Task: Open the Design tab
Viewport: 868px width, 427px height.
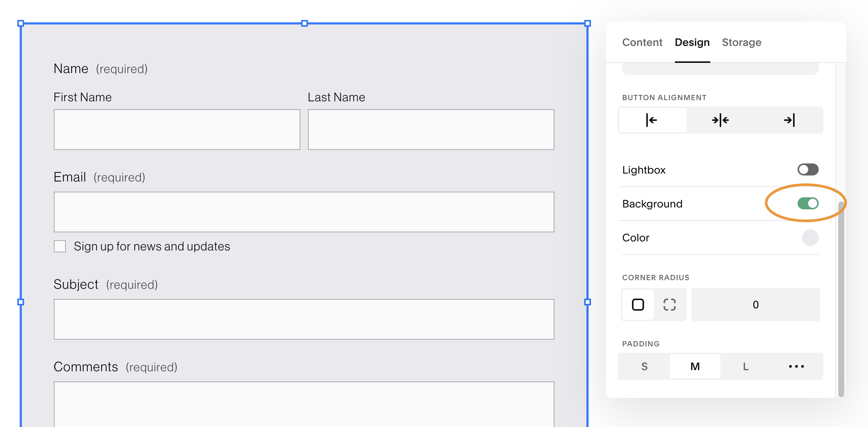Action: click(x=692, y=42)
